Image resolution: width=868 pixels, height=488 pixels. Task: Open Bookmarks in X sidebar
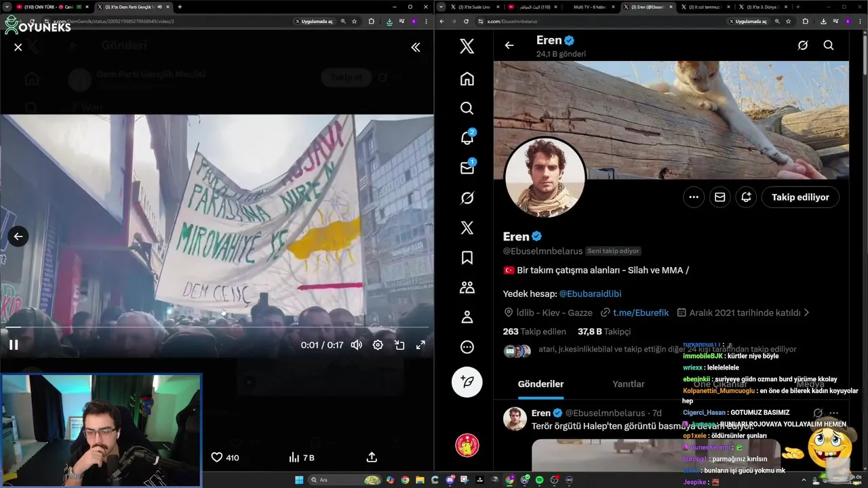(x=467, y=258)
